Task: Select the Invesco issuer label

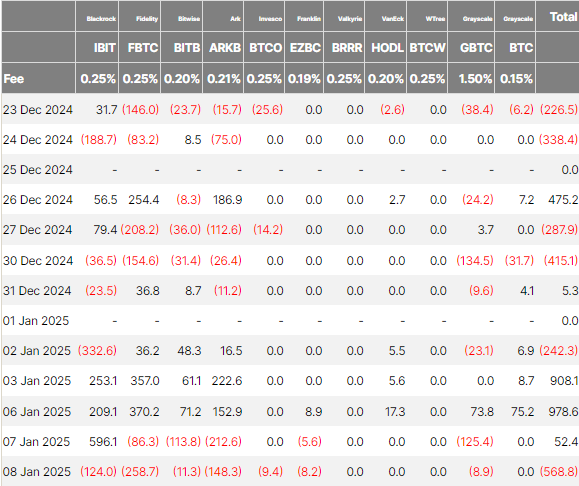Action: click(270, 19)
